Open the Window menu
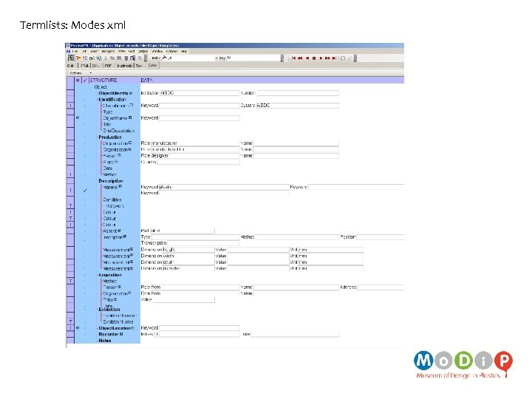532x399 pixels. 157,51
